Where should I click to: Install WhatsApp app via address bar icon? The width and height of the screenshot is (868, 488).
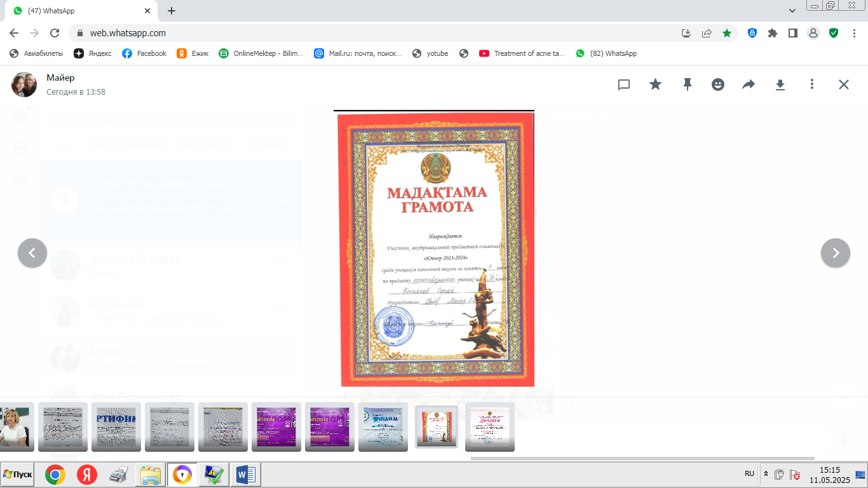tap(686, 33)
